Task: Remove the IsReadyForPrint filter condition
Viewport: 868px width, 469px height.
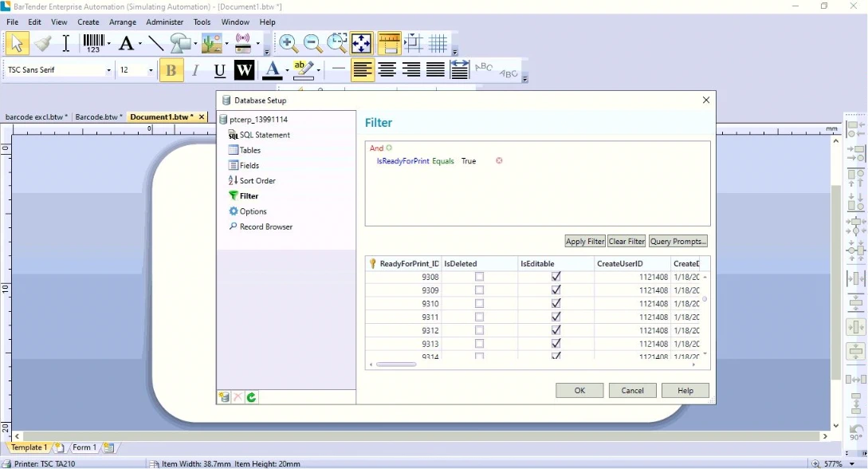Action: 499,160
